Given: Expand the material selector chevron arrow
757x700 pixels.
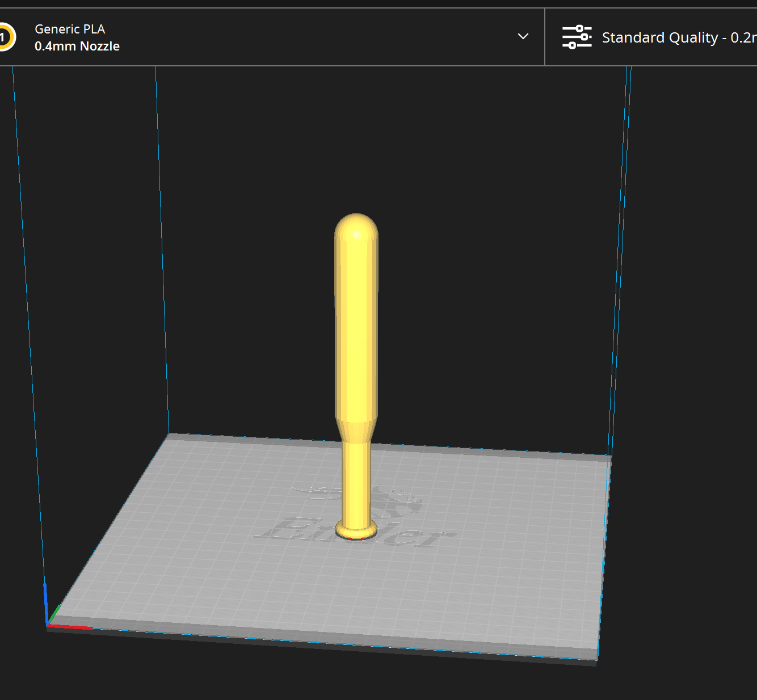Looking at the screenshot, I should click(523, 36).
